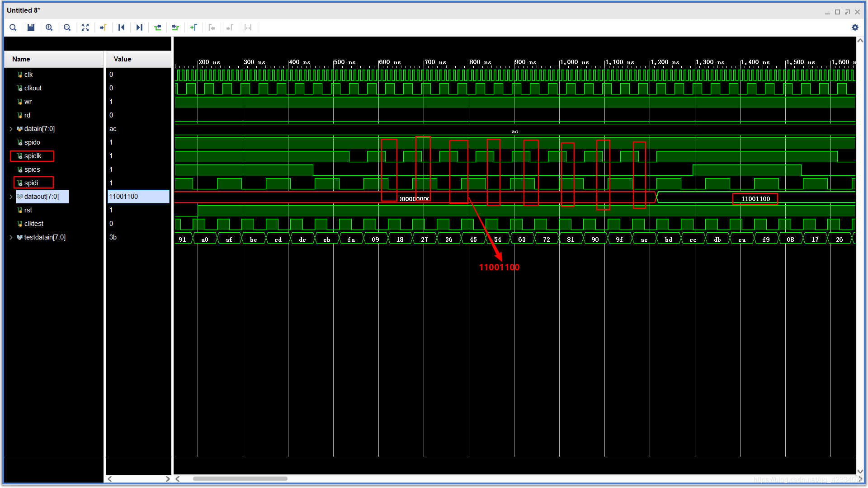Click the horizontal waveform scrollbar thumb
The image size is (868, 488).
(240, 479)
